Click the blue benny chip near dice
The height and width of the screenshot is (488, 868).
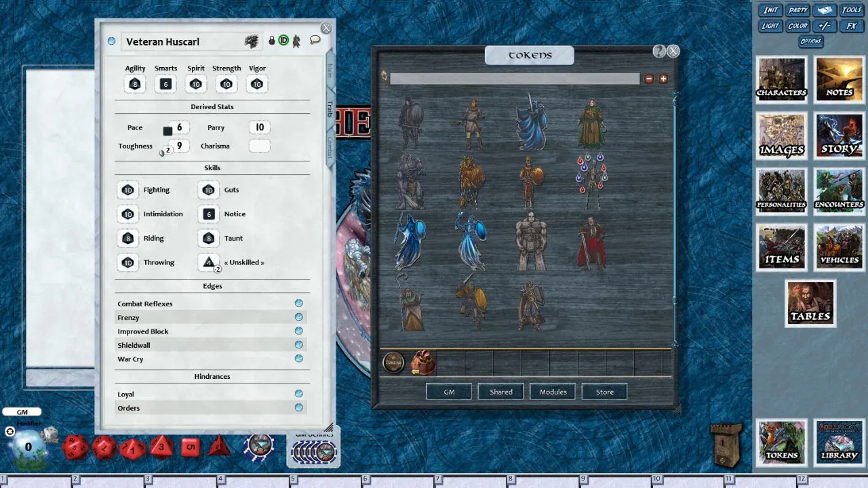pos(260,446)
